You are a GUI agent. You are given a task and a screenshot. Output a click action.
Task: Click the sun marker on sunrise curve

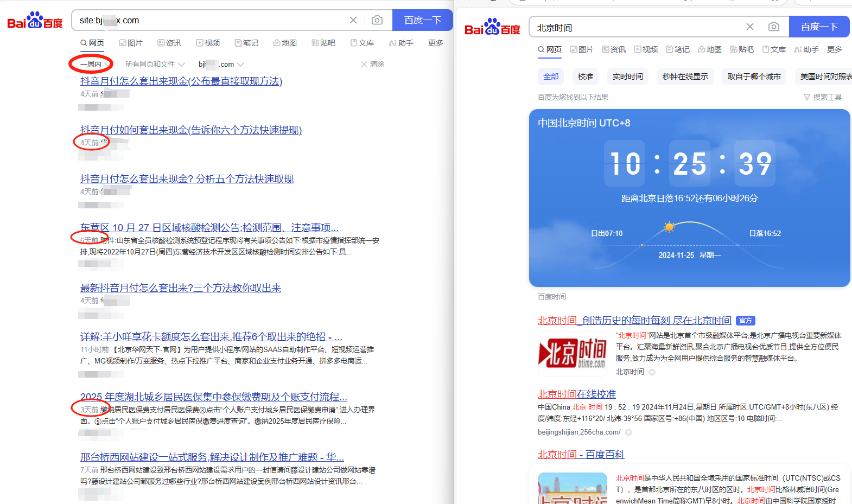(x=669, y=227)
